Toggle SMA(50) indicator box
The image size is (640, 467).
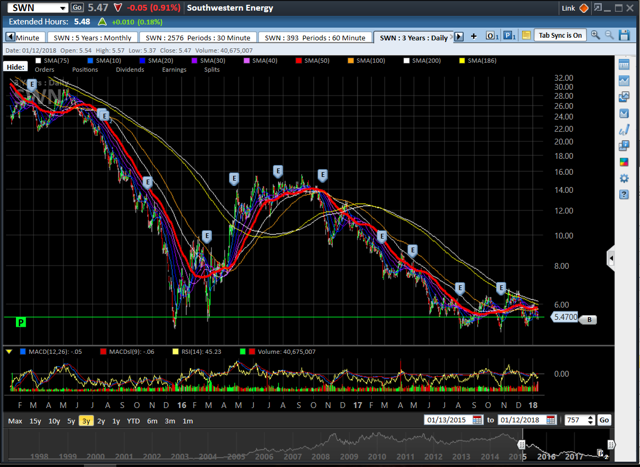click(x=299, y=60)
